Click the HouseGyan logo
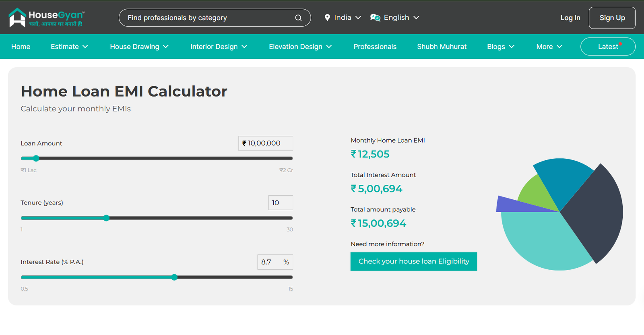The width and height of the screenshot is (644, 335). tap(46, 18)
